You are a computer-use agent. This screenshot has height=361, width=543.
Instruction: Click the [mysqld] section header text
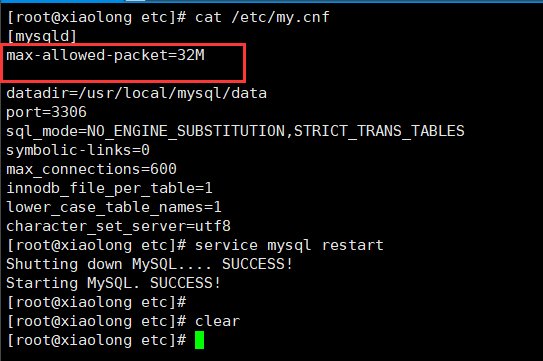click(x=42, y=36)
